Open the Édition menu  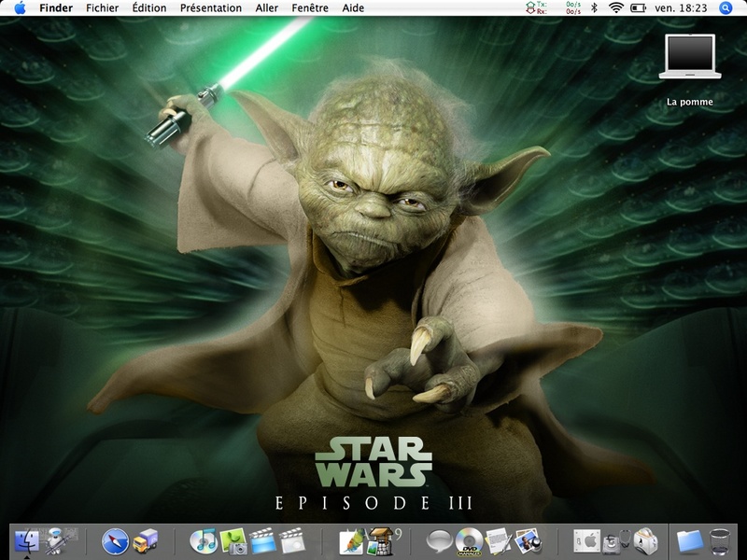pos(149,8)
